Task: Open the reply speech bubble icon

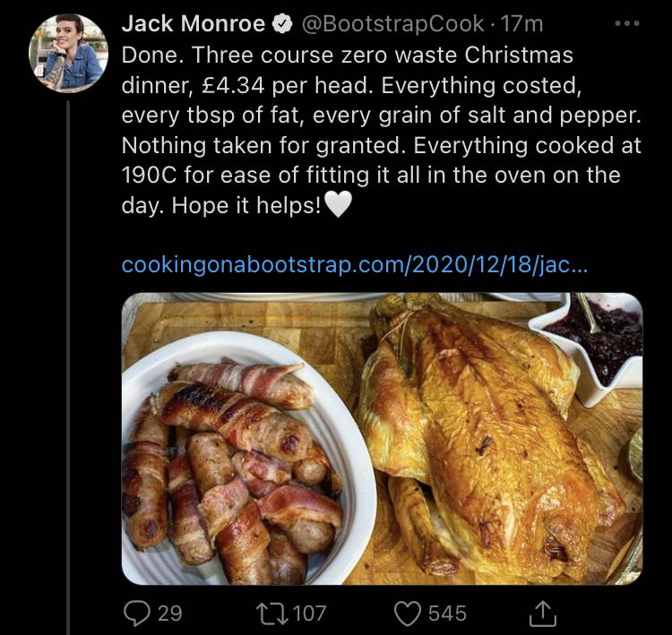Action: click(137, 614)
